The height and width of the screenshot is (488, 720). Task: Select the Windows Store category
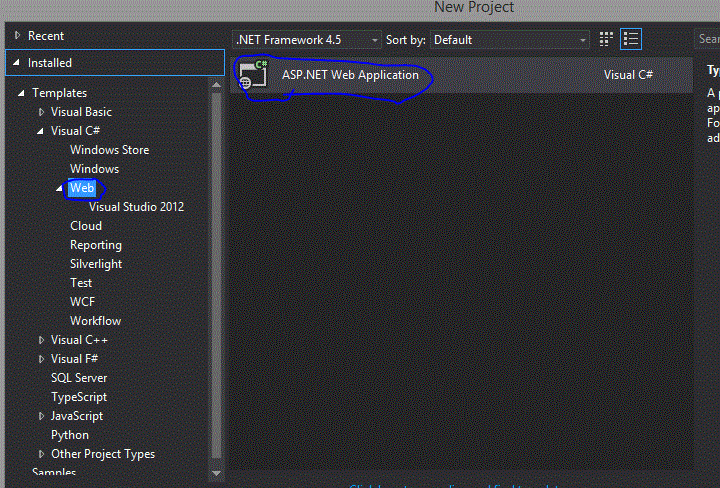pyautogui.click(x=109, y=150)
